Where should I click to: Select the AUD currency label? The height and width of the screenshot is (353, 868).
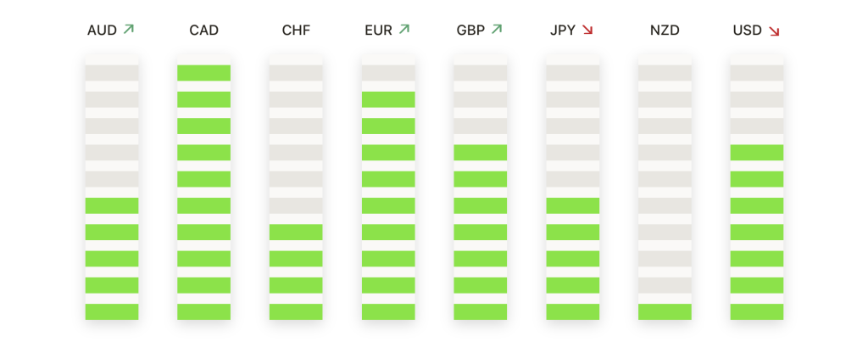(102, 31)
